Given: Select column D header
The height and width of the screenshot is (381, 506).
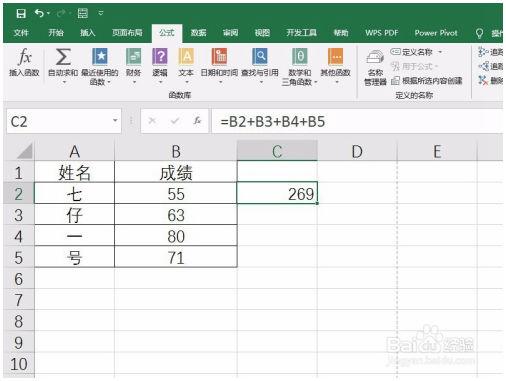Looking at the screenshot, I should click(x=357, y=151).
